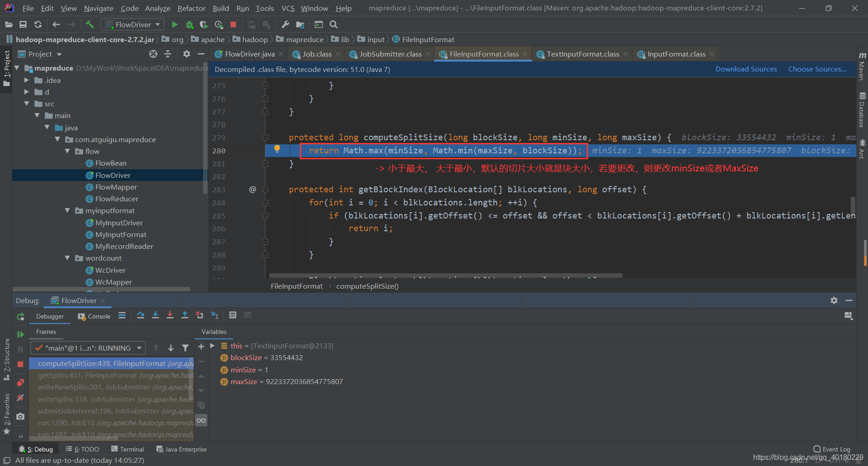Resume program in Debug panel
This screenshot has height=466, width=868.
click(20, 334)
